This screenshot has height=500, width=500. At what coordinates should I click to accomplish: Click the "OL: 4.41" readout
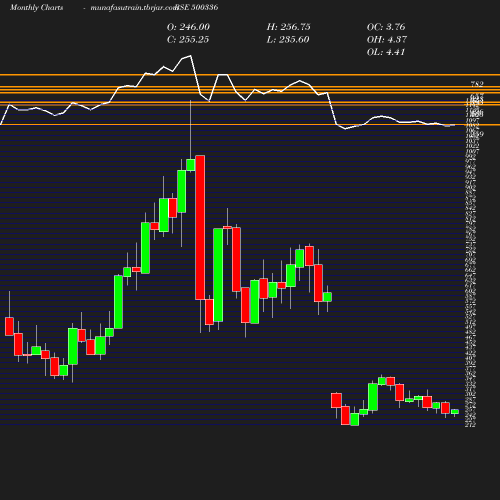386,52
